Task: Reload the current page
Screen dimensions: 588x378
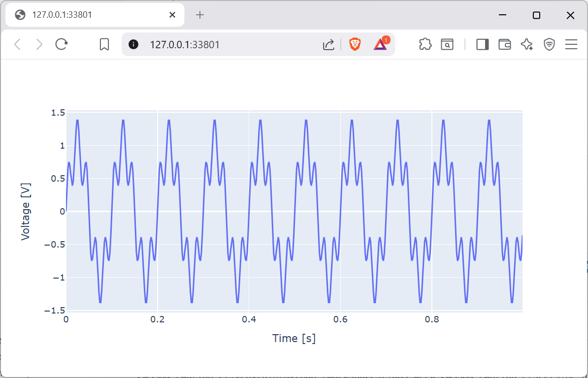Action: (62, 45)
